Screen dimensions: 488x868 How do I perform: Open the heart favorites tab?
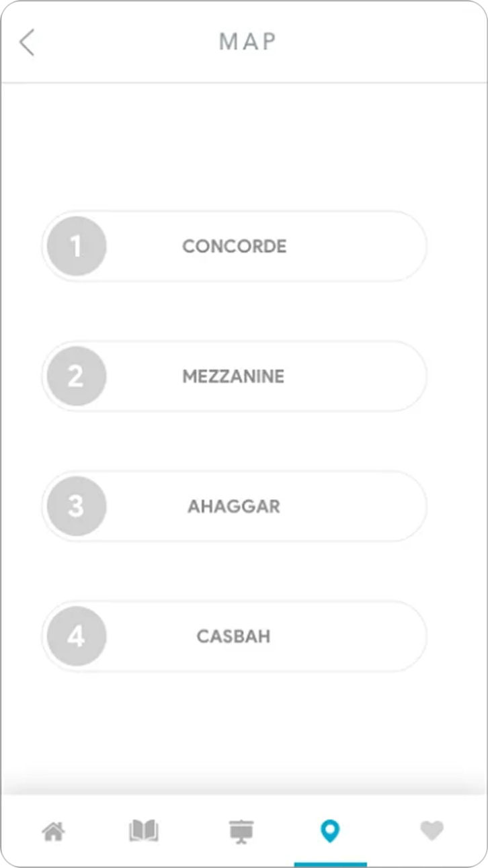(432, 832)
